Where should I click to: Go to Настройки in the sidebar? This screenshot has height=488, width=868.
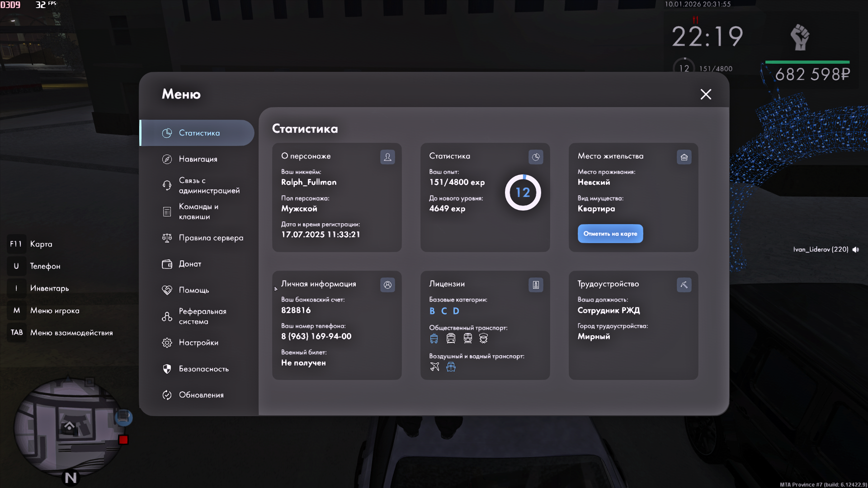point(198,343)
